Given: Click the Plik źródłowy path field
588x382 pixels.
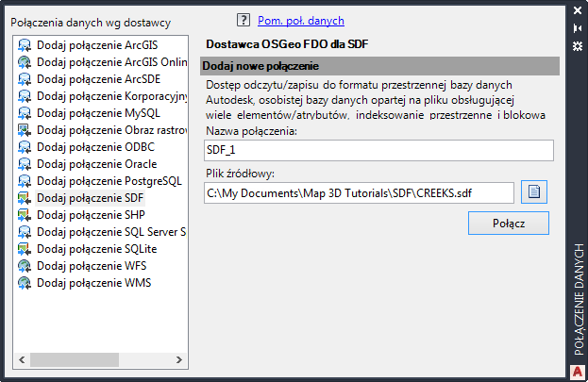Looking at the screenshot, I should point(359,192).
